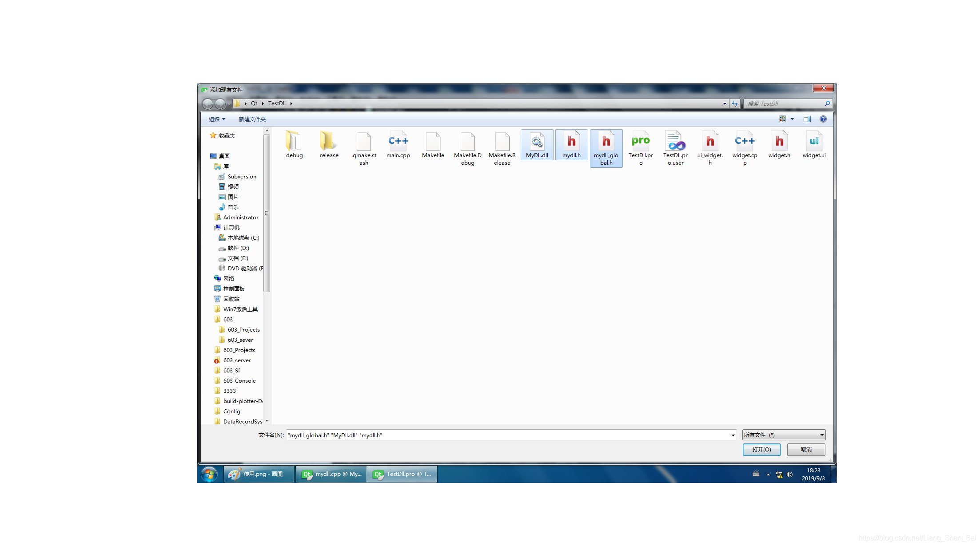Viewport: 980px width, 546px height.
Task: Open recent pages dropdown beside navigation arrows
Action: click(x=229, y=104)
